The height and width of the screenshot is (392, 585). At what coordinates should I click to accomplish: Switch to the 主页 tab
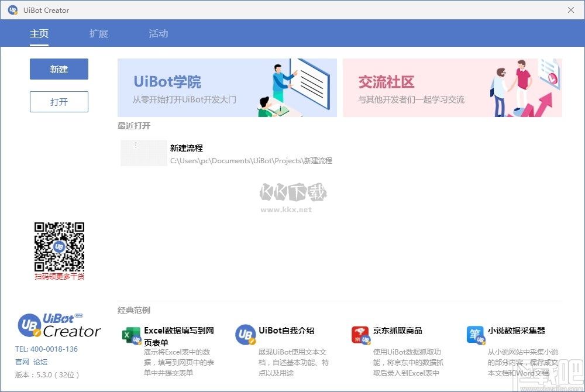pos(39,33)
